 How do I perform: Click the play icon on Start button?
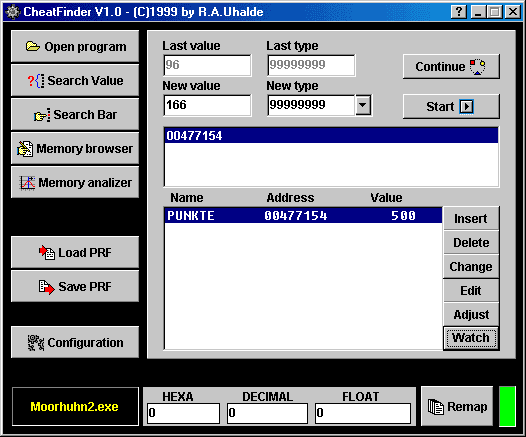tap(466, 107)
